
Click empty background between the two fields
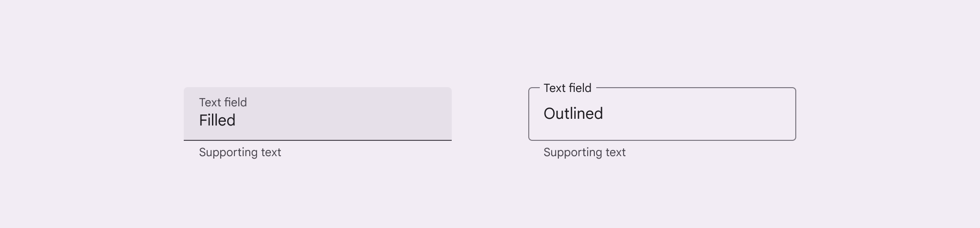(490, 114)
